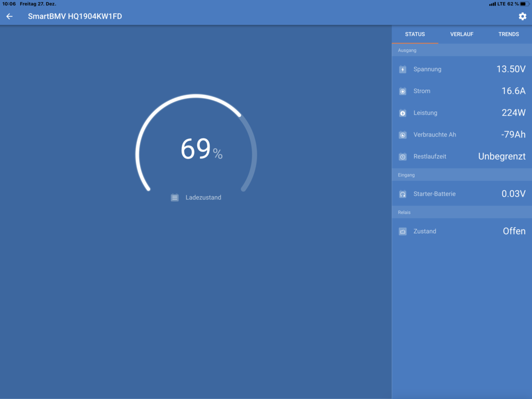
Task: Select the 224W power value
Action: pos(513,113)
